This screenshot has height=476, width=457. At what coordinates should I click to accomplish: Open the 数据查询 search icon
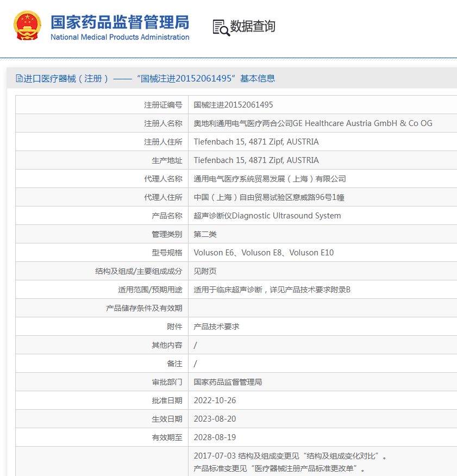click(221, 28)
